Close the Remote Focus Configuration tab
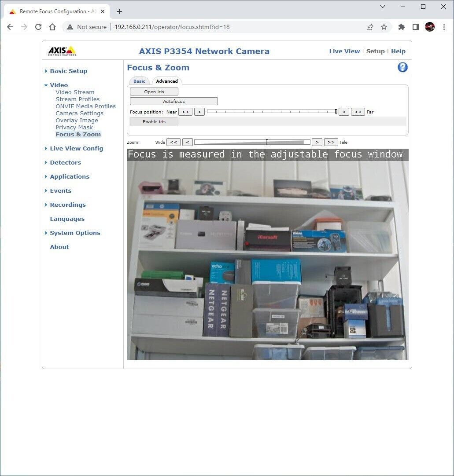 (103, 11)
